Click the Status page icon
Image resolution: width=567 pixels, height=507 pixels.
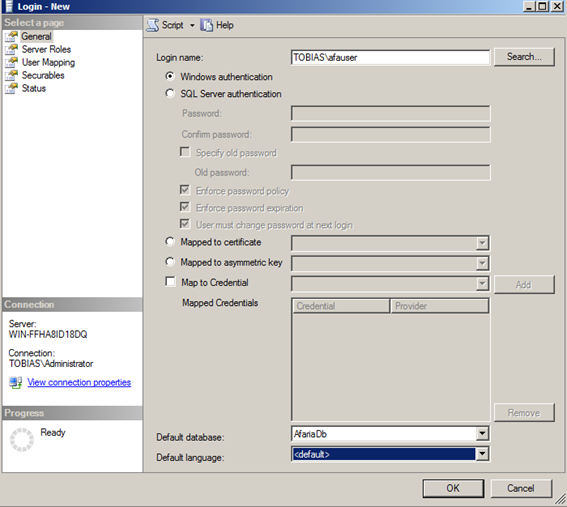tap(11, 88)
